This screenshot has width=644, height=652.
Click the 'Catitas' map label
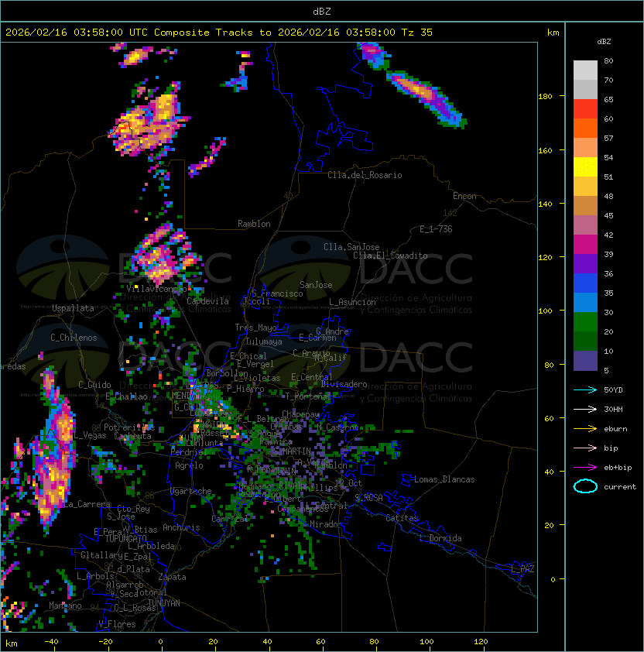tap(402, 518)
